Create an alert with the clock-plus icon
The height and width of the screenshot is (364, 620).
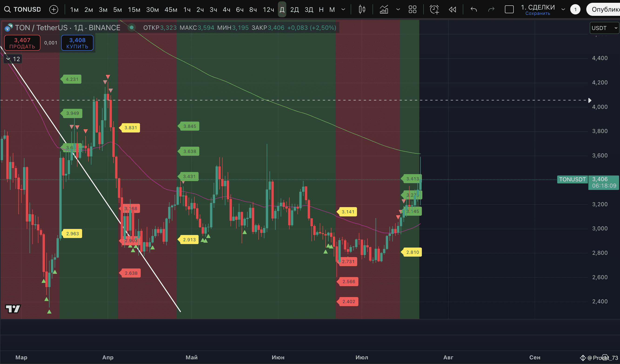(434, 10)
